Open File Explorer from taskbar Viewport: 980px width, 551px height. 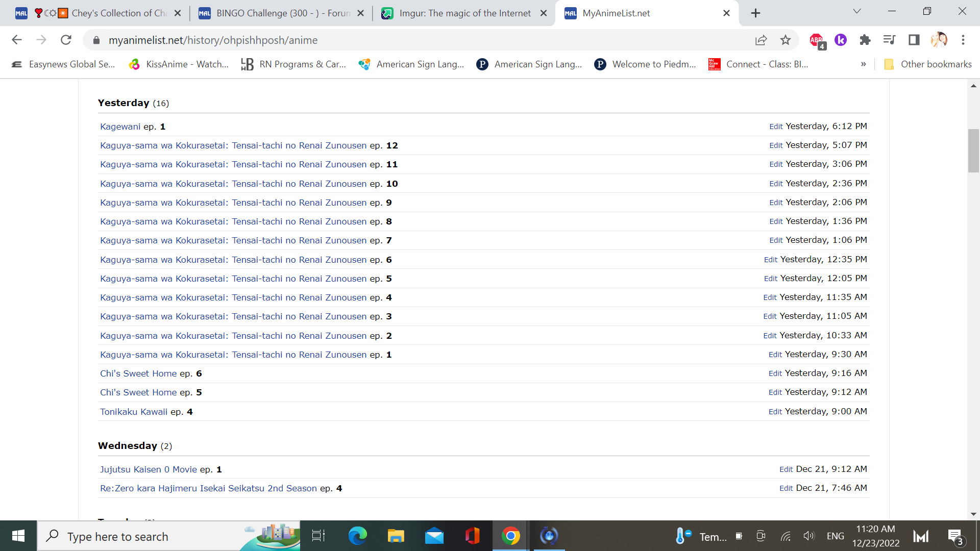click(396, 536)
